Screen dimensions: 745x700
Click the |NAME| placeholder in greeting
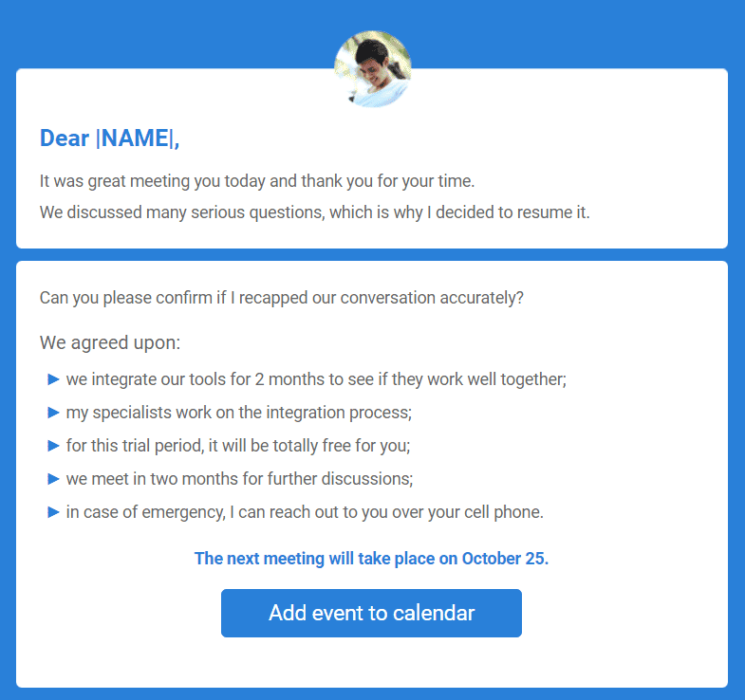click(135, 138)
